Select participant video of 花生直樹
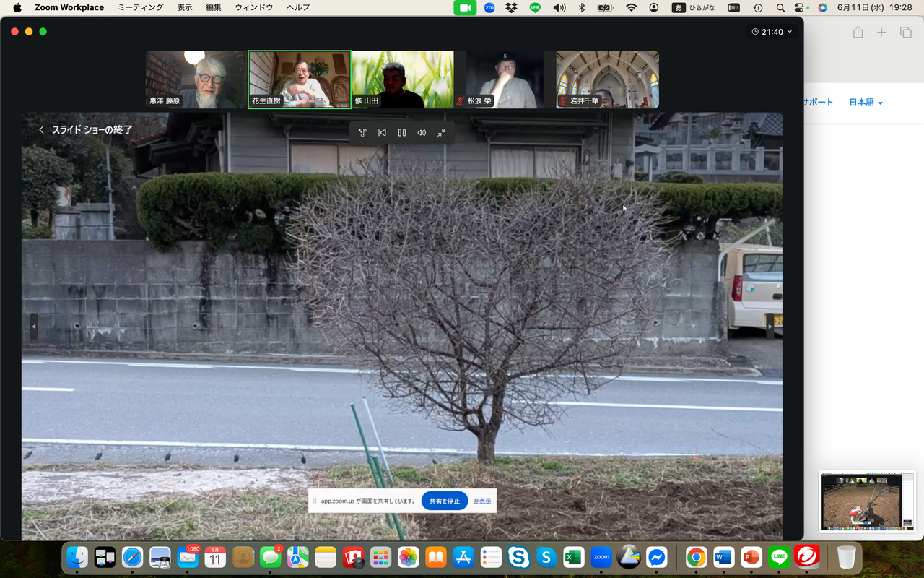The width and height of the screenshot is (924, 578). (x=300, y=79)
